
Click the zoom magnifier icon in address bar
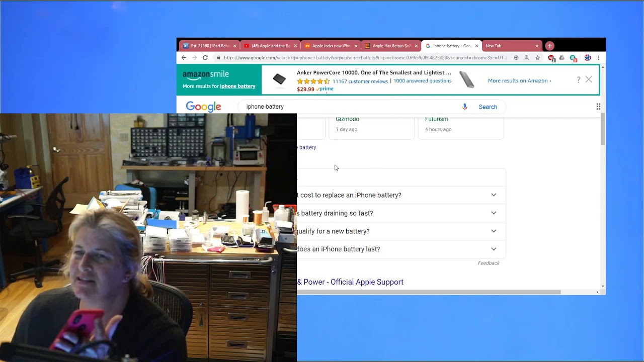527,58
